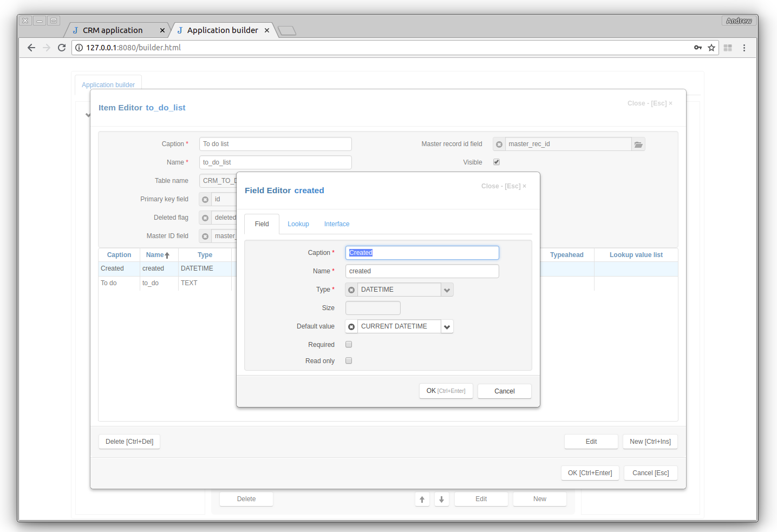
Task: Bookmark this page with the star icon
Action: pos(711,48)
